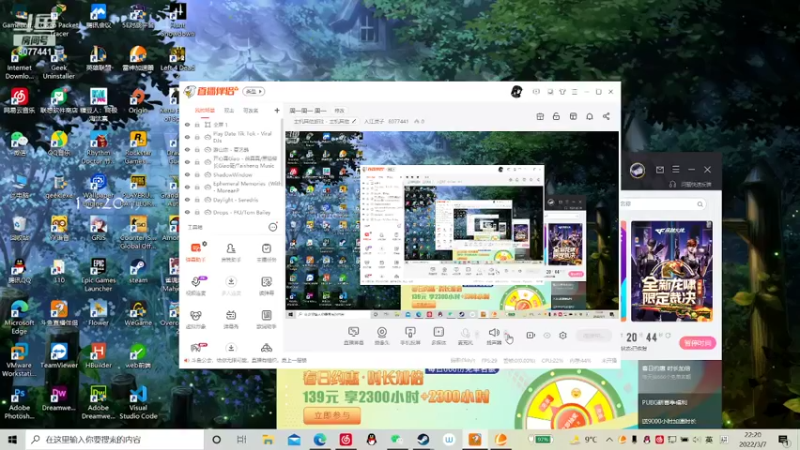Viewport: 800px width, 450px height.
Task: Toggle the preview eye icon in the bottom toolbar
Action: (x=547, y=336)
